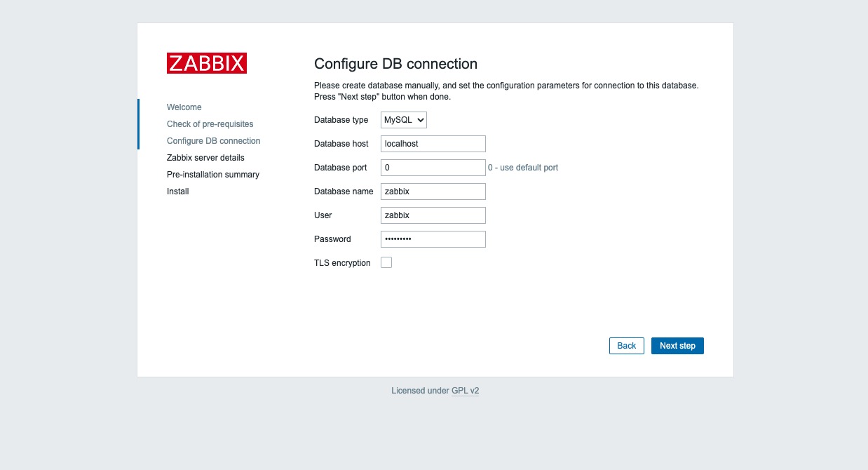Image resolution: width=868 pixels, height=470 pixels.
Task: Click the User label
Action: 323,215
